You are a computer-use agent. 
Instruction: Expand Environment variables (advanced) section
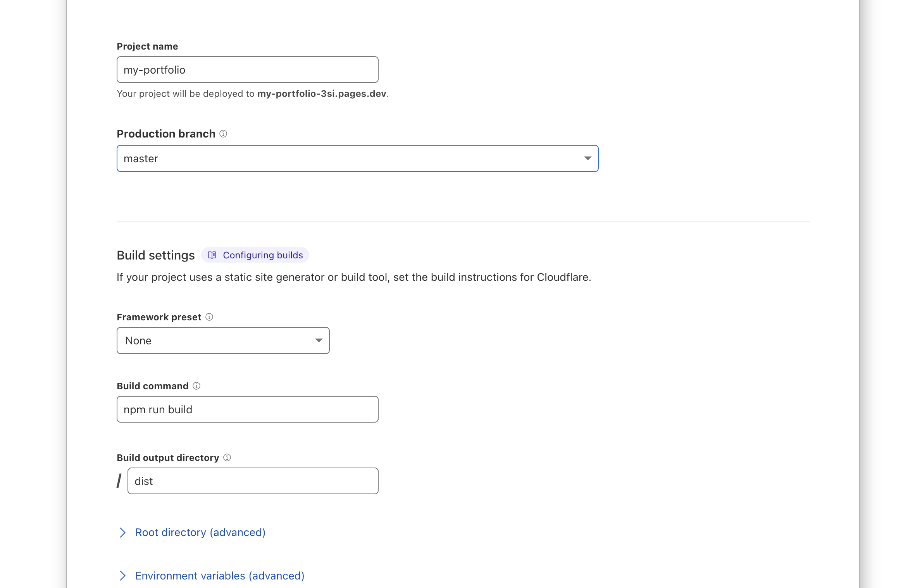click(219, 576)
